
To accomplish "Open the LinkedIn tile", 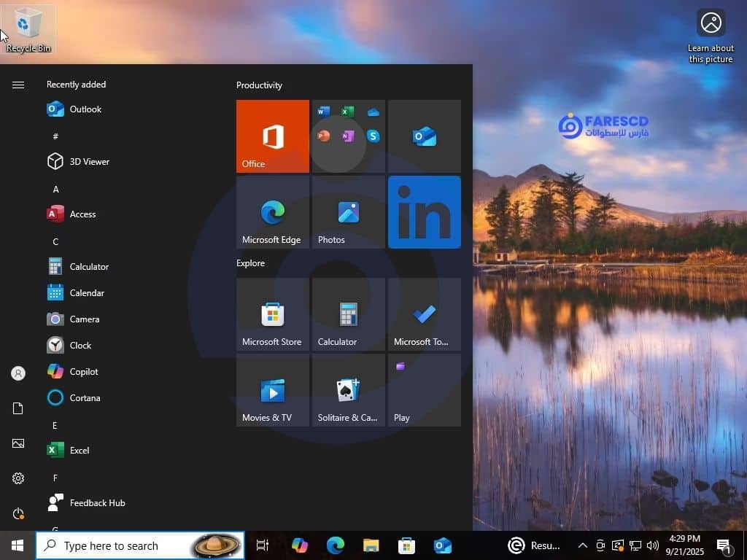I will coord(425,212).
